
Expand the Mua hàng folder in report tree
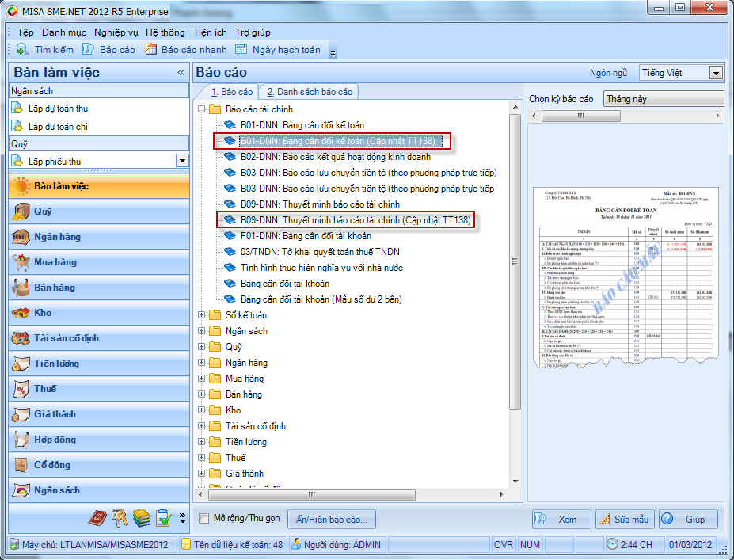pyautogui.click(x=202, y=379)
